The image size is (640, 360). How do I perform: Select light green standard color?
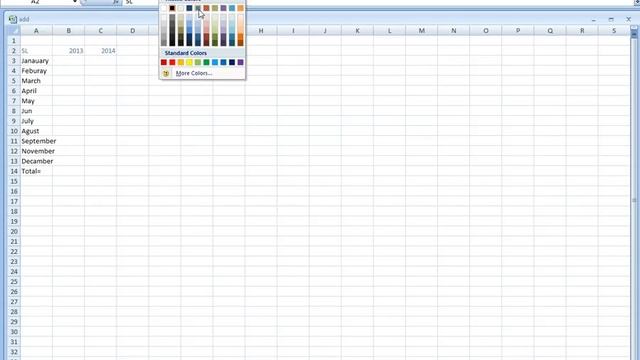198,62
